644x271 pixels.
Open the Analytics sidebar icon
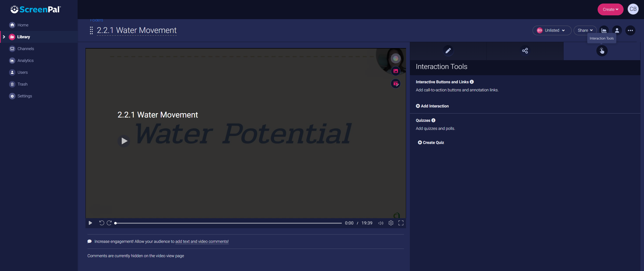25,60
